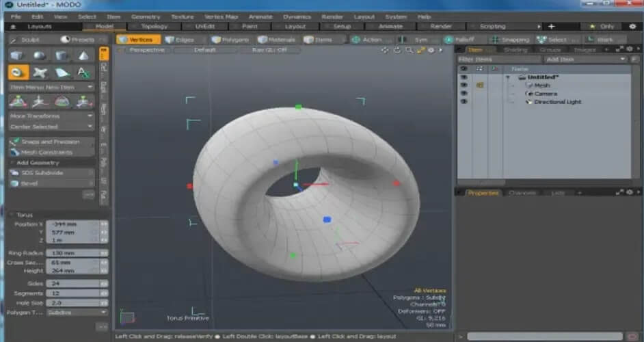Viewport: 644px width, 342px height.
Task: Click the Bevel button
Action: click(x=51, y=183)
